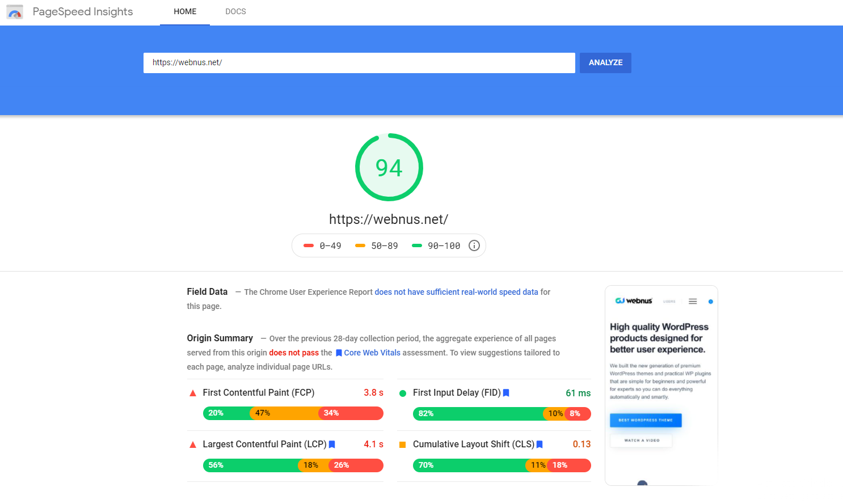Click the First Input Delay (FID) label
Screen dimensions: 843x504
(x=457, y=393)
